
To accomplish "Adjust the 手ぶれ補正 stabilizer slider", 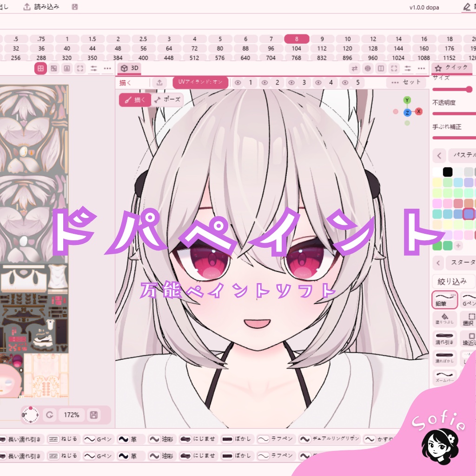I will [x=454, y=138].
